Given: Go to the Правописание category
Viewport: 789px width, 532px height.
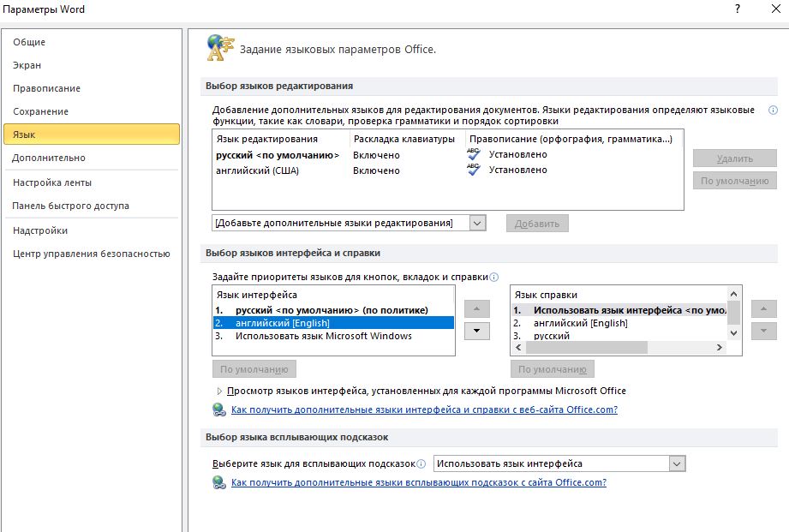Looking at the screenshot, I should point(91,88).
